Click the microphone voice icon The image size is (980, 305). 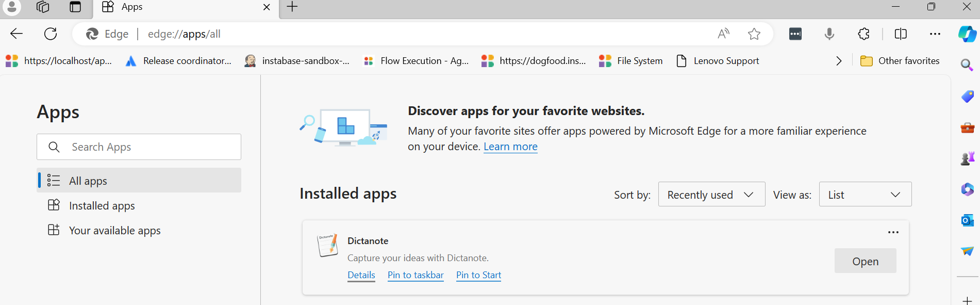coord(829,34)
